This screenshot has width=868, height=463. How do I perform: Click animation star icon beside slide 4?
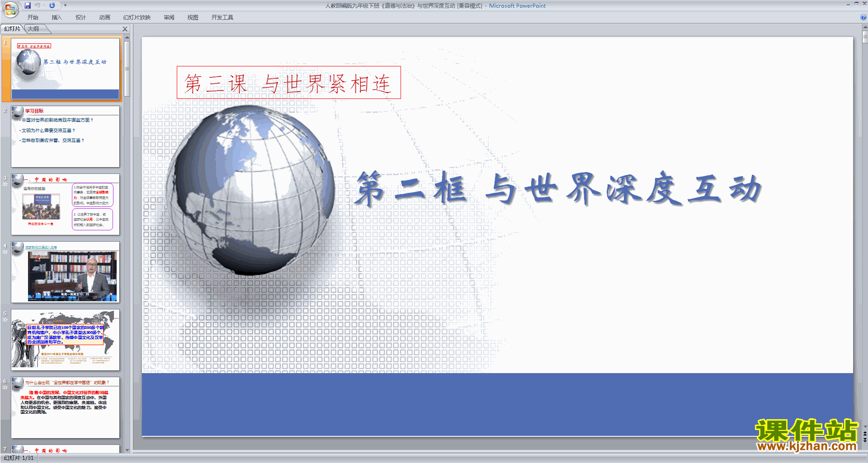coord(5,252)
